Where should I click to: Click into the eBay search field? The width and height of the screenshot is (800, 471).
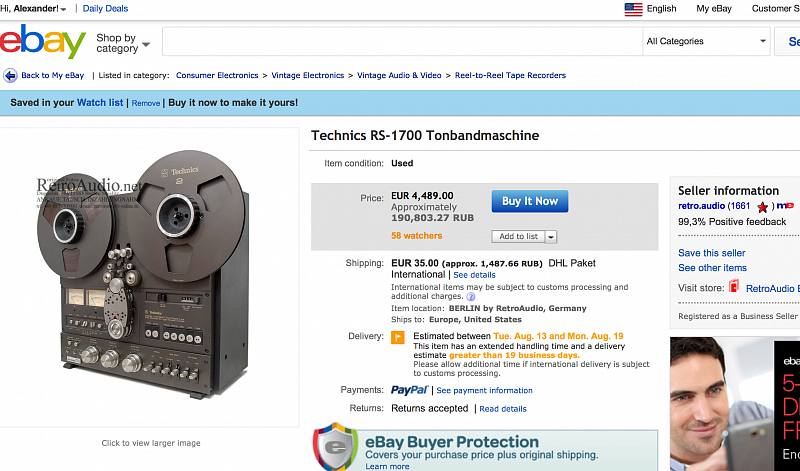coord(402,41)
